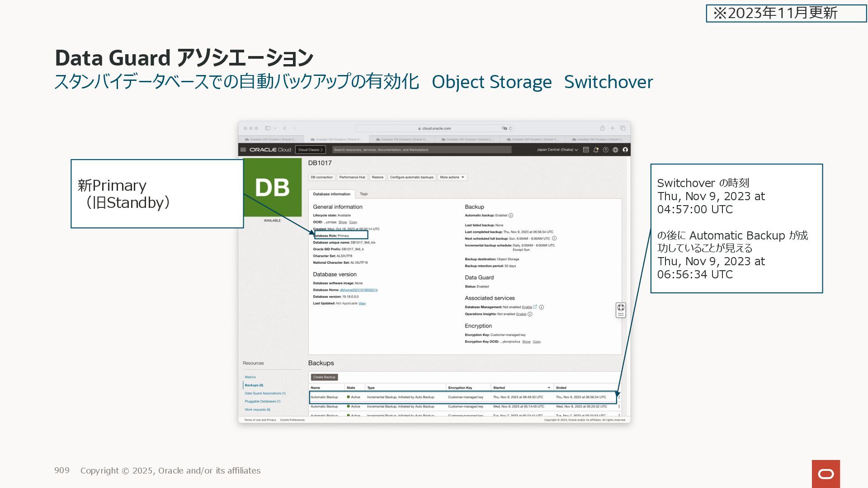Viewport: 868px width, 488px height.
Task: Select the Database information tab
Action: pos(331,194)
